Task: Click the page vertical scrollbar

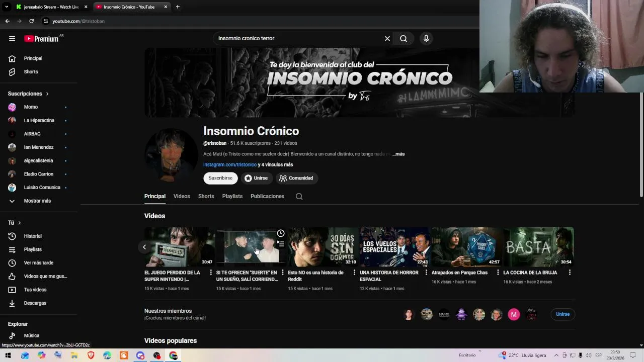Action: click(641, 146)
